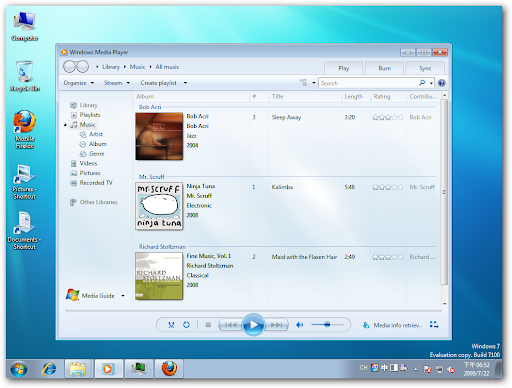Select the Ninja Tuna album cover

159,206
